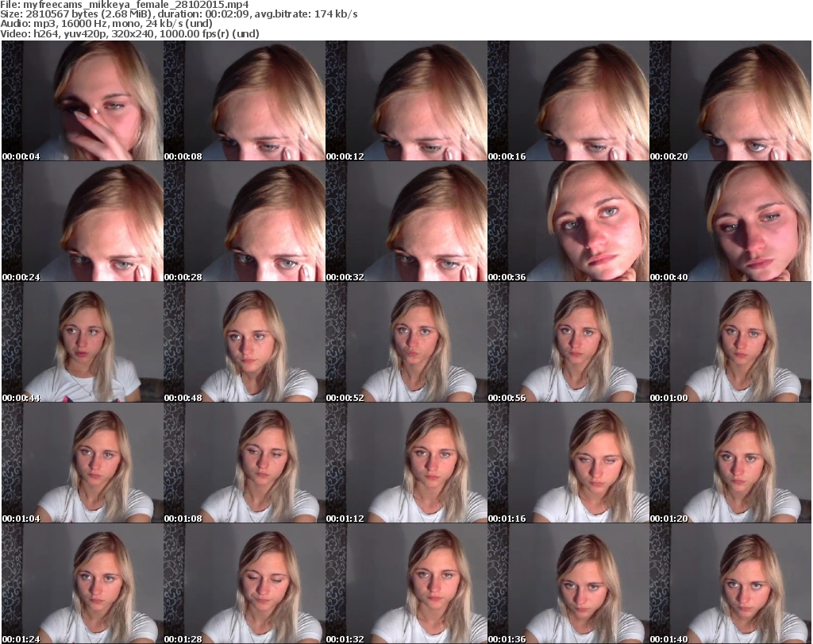Screen dimensions: 813x644
Task: Click the thumbnail timestamped 00:01:36
Action: [x=568, y=584]
